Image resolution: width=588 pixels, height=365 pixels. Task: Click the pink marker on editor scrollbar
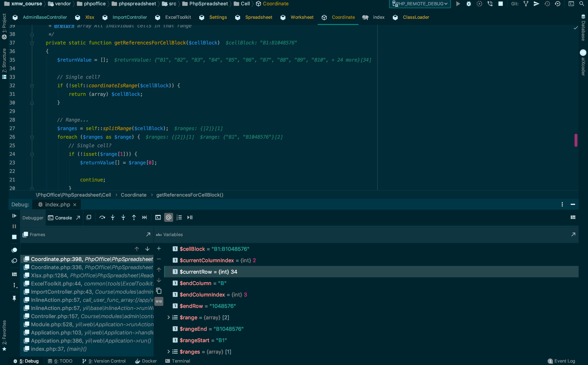click(576, 140)
